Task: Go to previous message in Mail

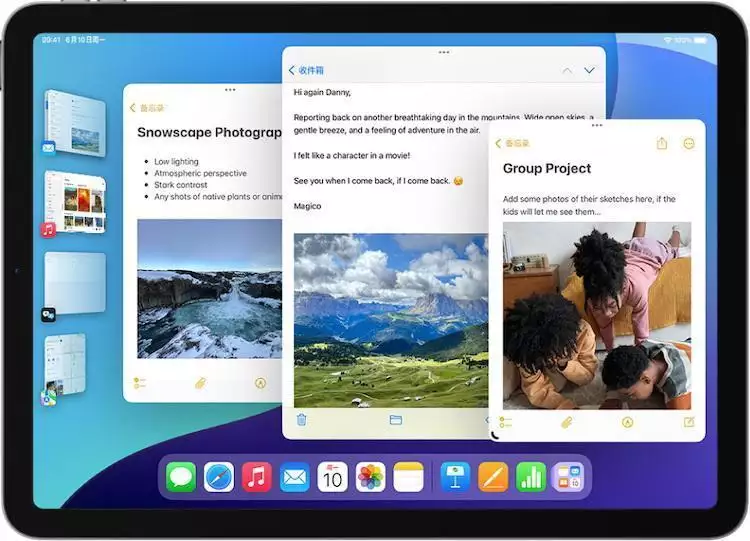Action: click(567, 71)
